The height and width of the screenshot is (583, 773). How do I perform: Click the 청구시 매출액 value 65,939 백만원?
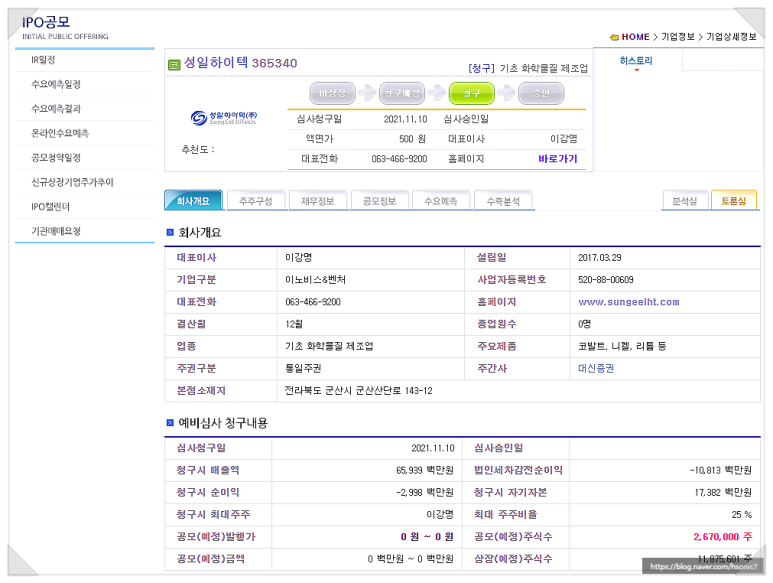425,470
